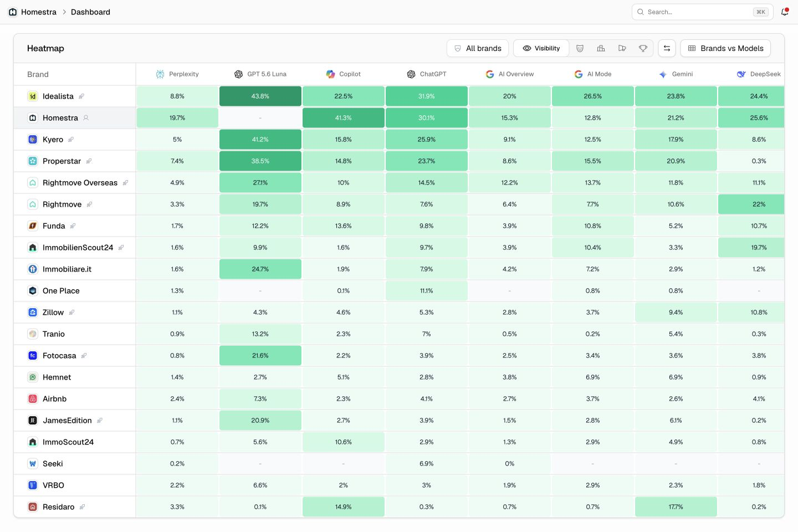Select the mask-face metric icon
This screenshot has height=532, width=798.
[580, 48]
